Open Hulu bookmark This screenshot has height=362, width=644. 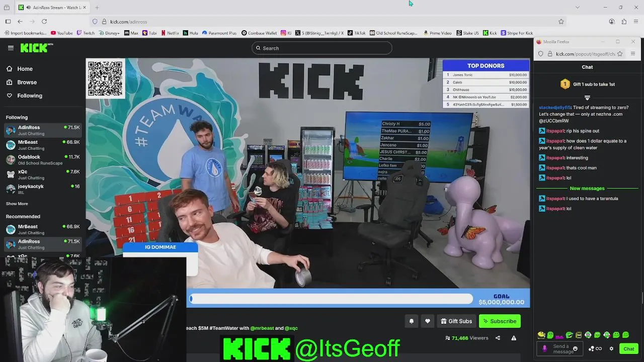point(191,33)
